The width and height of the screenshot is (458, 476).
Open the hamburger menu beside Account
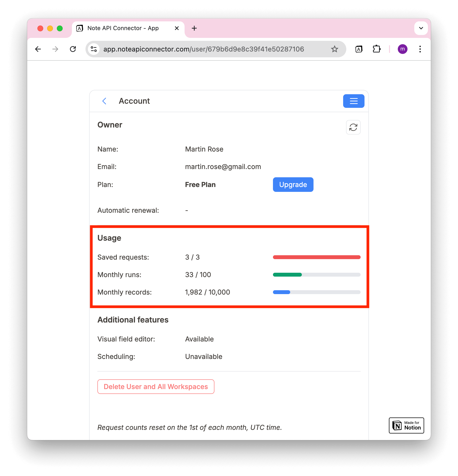coord(354,101)
